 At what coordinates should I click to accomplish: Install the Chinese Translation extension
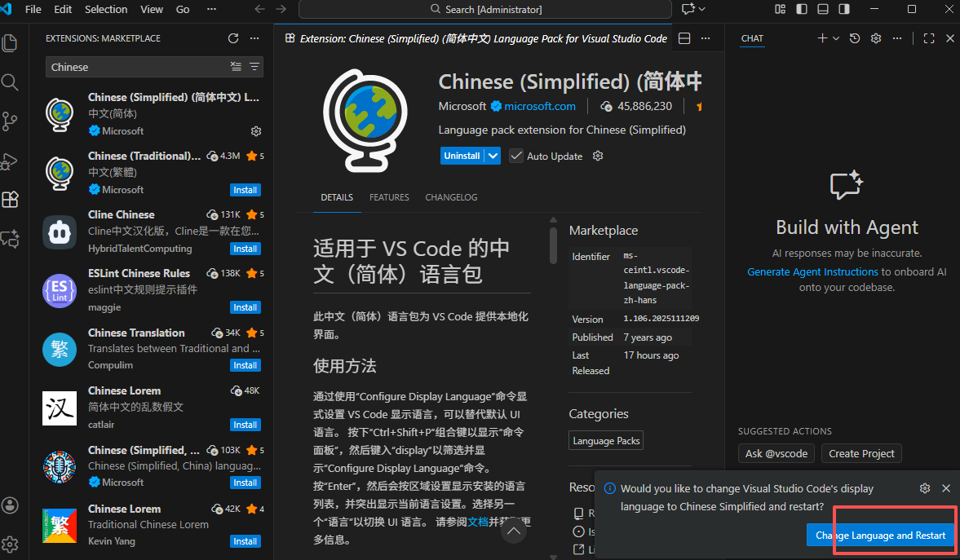pos(245,365)
